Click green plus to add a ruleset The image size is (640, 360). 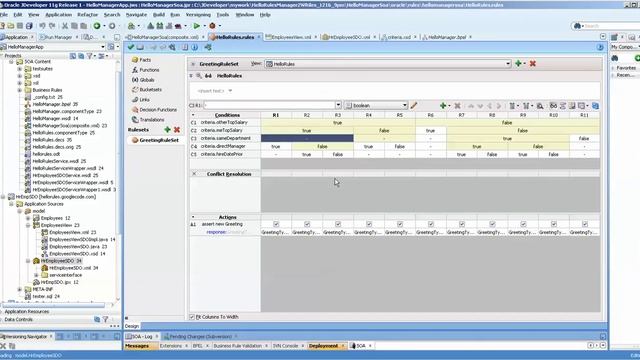(167, 129)
